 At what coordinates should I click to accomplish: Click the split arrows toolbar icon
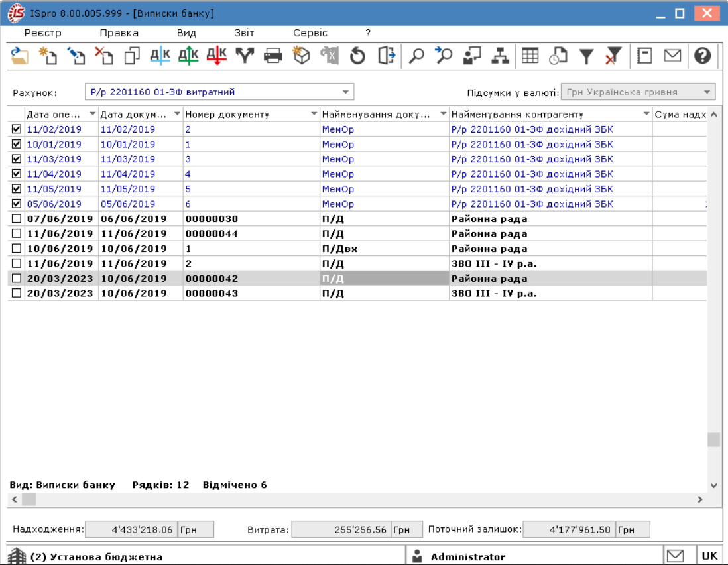click(x=245, y=56)
